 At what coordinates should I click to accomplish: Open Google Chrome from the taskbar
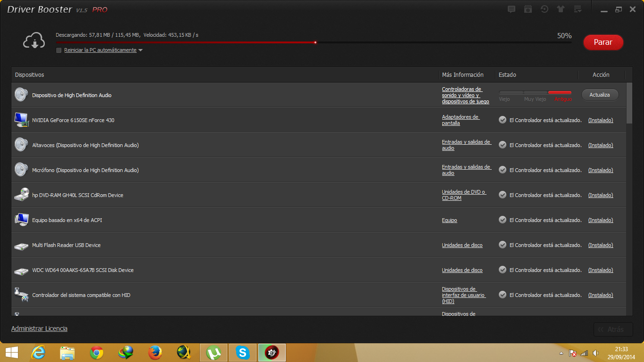coord(97,353)
